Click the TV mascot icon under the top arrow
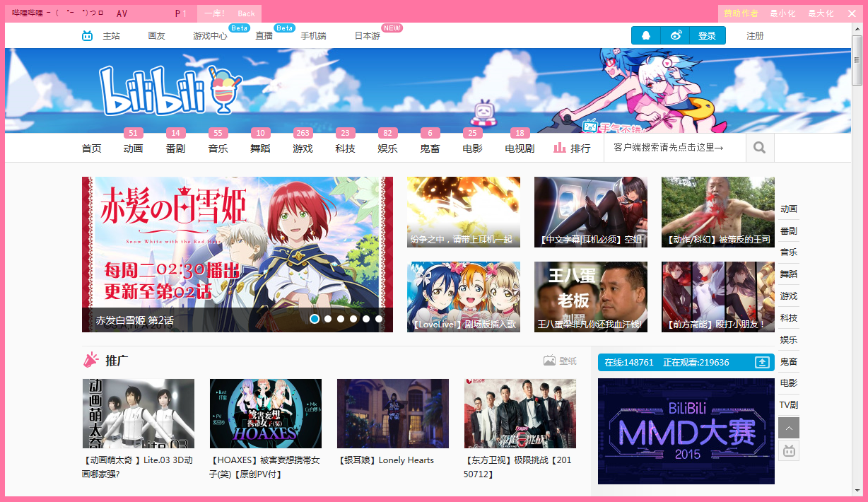This screenshot has width=868, height=502. [x=789, y=450]
